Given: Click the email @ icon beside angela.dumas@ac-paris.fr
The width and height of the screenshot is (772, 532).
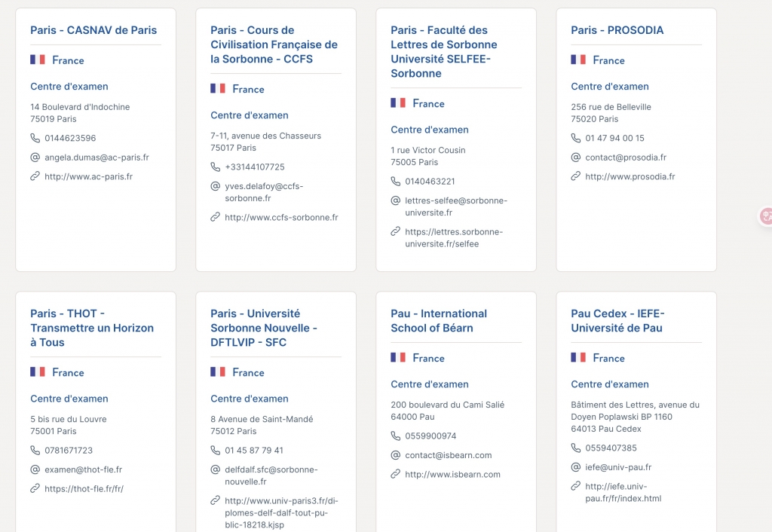Looking at the screenshot, I should [35, 157].
